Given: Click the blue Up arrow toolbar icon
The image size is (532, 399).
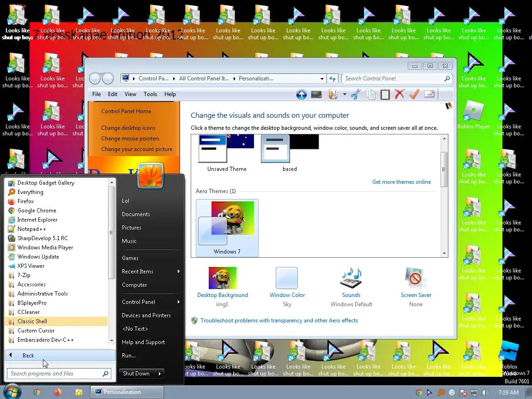Looking at the screenshot, I should click(x=301, y=94).
